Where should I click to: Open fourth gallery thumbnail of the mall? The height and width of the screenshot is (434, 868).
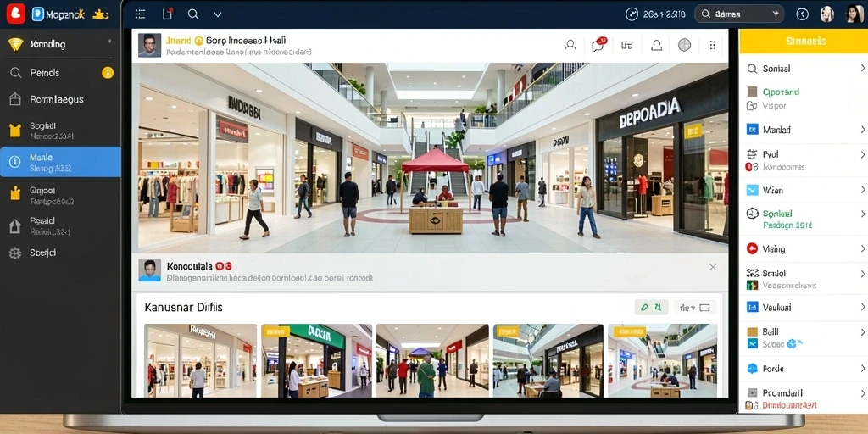(x=548, y=360)
